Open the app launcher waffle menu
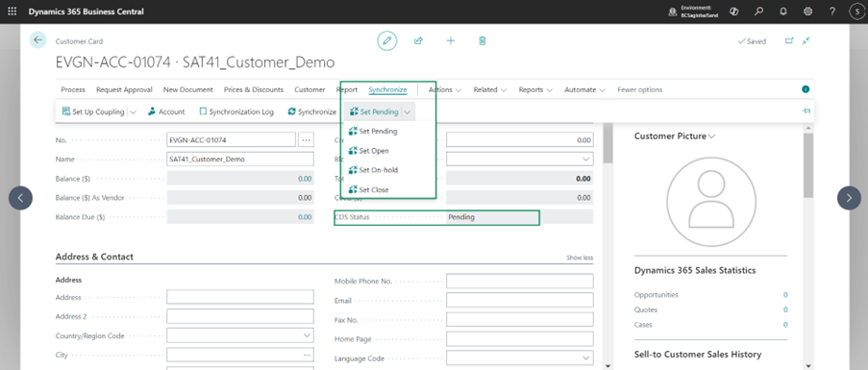Screen dimensions: 868x370 (12, 12)
